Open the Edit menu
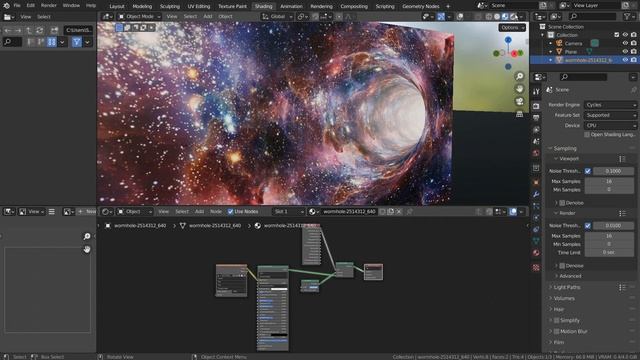Screen dimensions: 640x360 [x=31, y=6]
